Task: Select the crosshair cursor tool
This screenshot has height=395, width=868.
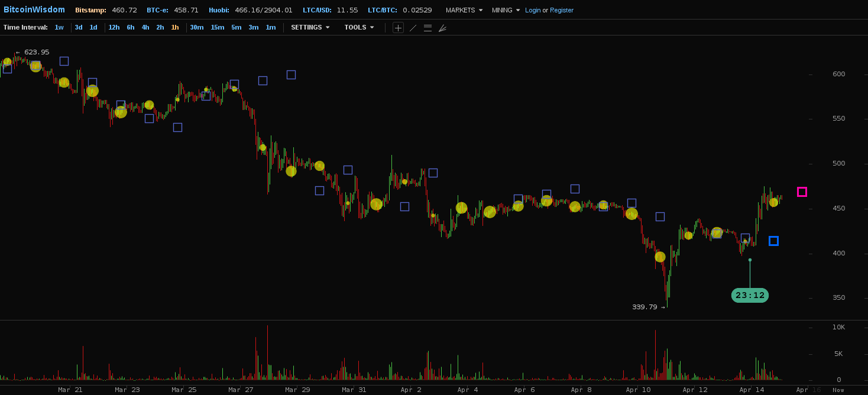Action: 398,28
